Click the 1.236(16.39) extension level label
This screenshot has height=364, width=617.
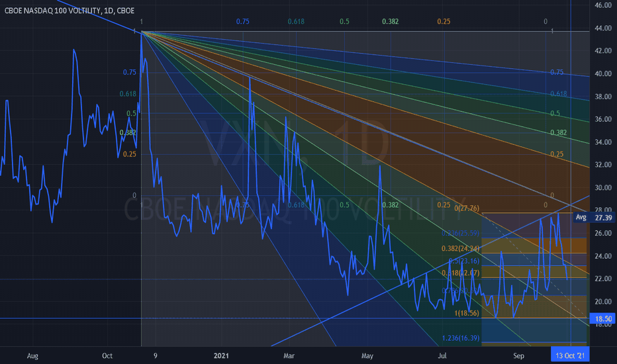click(460, 338)
